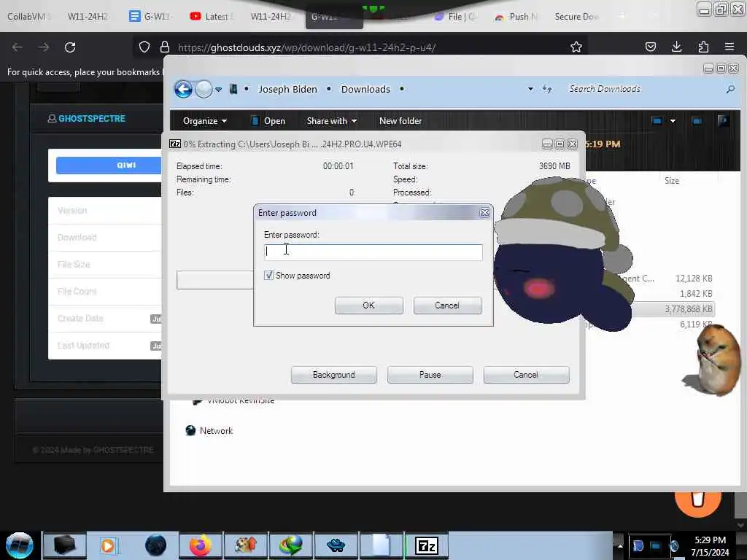The image size is (747, 560).
Task: Open the Firefox hamburger menu
Action: [729, 47]
